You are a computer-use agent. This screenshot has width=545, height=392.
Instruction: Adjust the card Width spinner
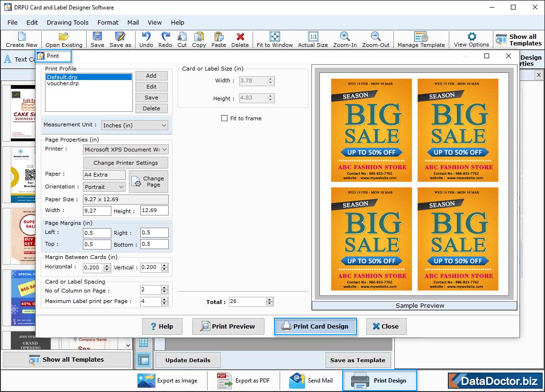coord(271,80)
